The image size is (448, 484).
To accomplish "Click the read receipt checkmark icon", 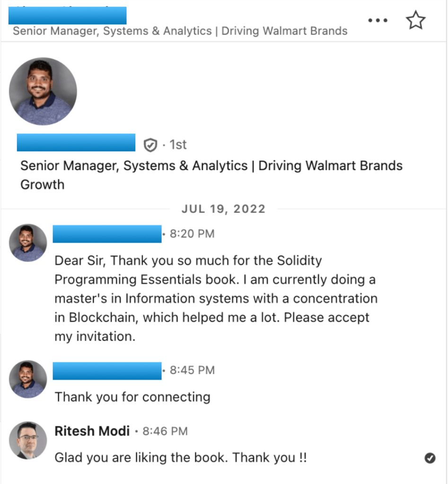I will click(430, 458).
